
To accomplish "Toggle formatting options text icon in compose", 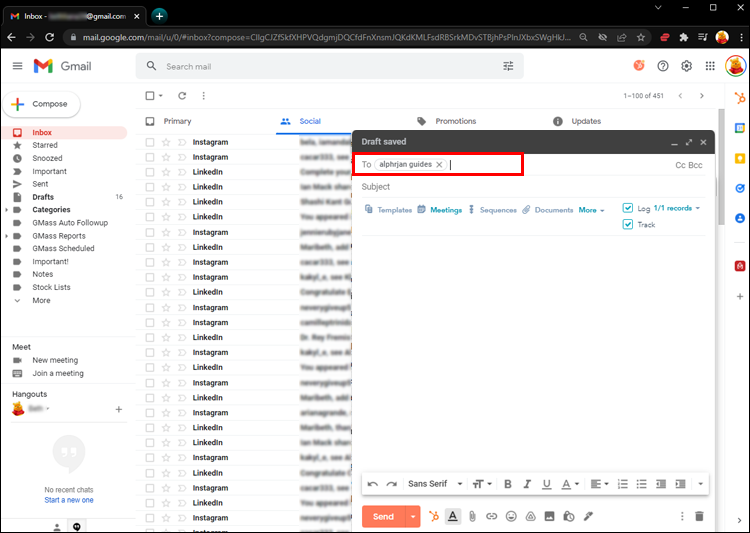I will [452, 516].
